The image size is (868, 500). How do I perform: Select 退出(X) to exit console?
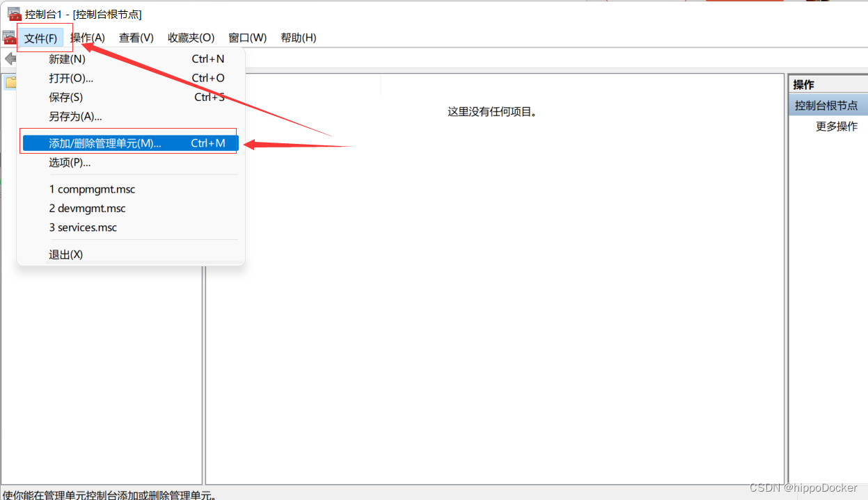65,254
